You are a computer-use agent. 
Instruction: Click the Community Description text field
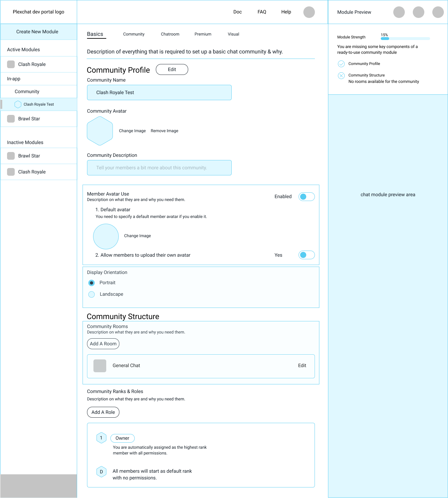(159, 168)
